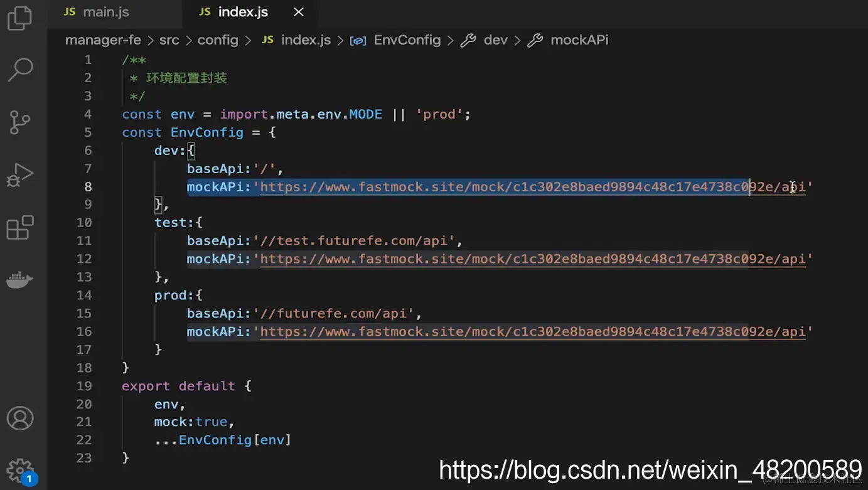Open the Docker view in activity bar
This screenshot has width=868, height=490.
pos(20,280)
